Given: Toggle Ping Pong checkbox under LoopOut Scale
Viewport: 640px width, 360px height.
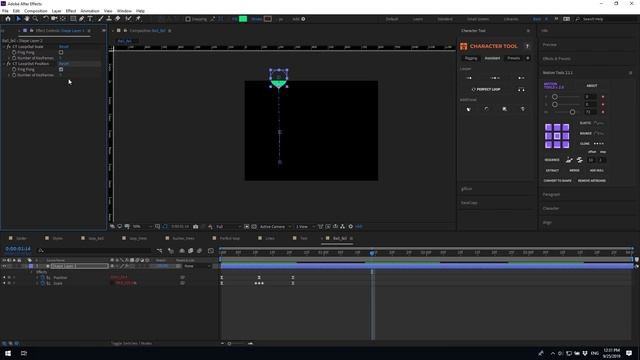Looking at the screenshot, I should (61, 52).
